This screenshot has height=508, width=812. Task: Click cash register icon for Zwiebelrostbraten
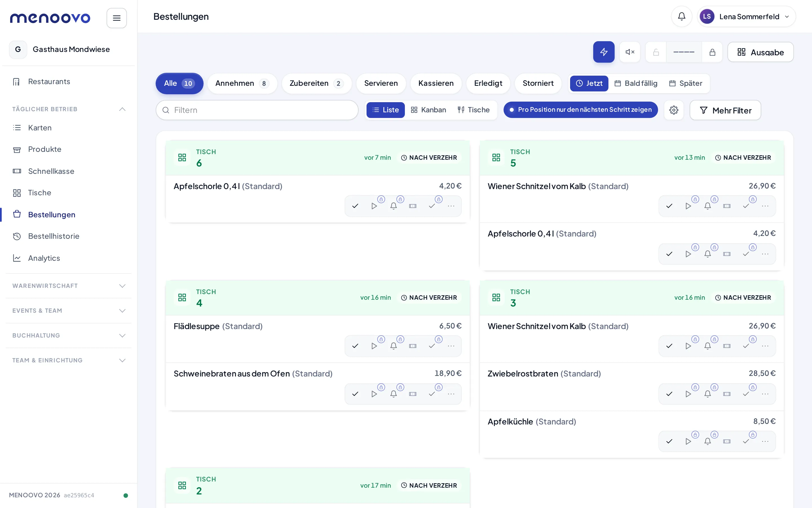[727, 394]
